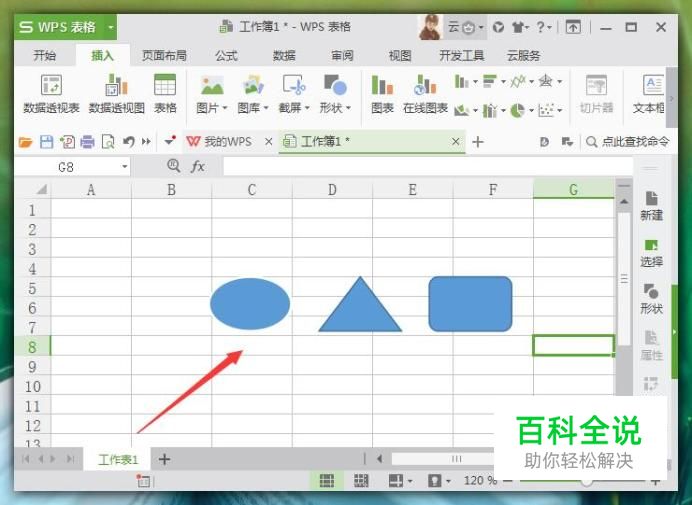The image size is (692, 505).
Task: Click 新建 in the right sidebar
Action: [651, 206]
